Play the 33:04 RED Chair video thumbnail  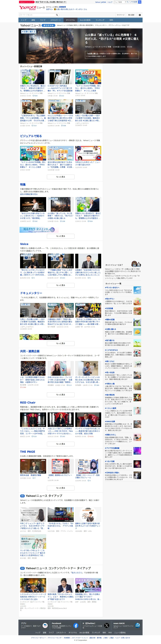[x=33, y=420]
